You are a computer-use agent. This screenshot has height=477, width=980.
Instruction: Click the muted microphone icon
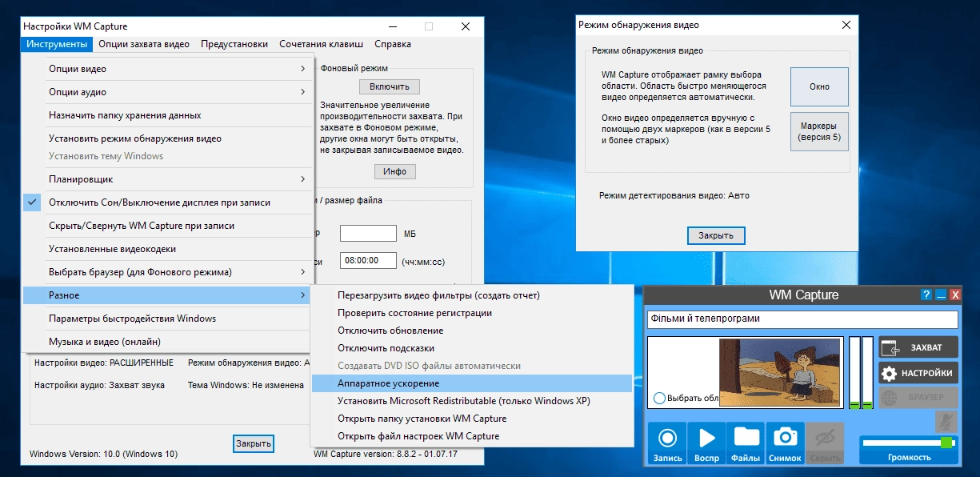point(946,421)
